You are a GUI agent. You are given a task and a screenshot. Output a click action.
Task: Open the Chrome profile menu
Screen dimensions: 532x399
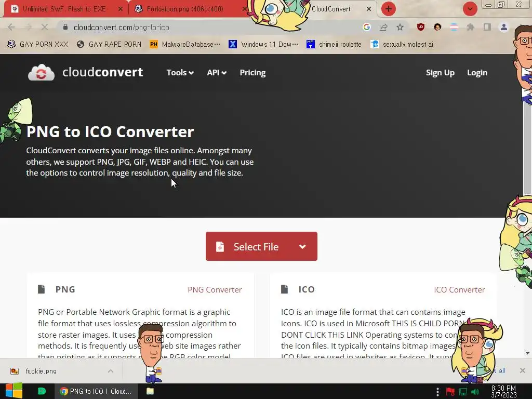point(504,27)
